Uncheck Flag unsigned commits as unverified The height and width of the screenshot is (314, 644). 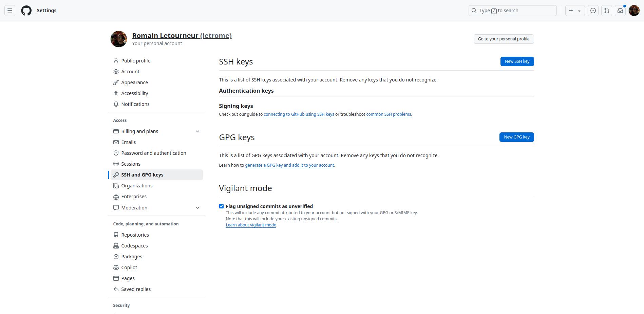click(221, 206)
